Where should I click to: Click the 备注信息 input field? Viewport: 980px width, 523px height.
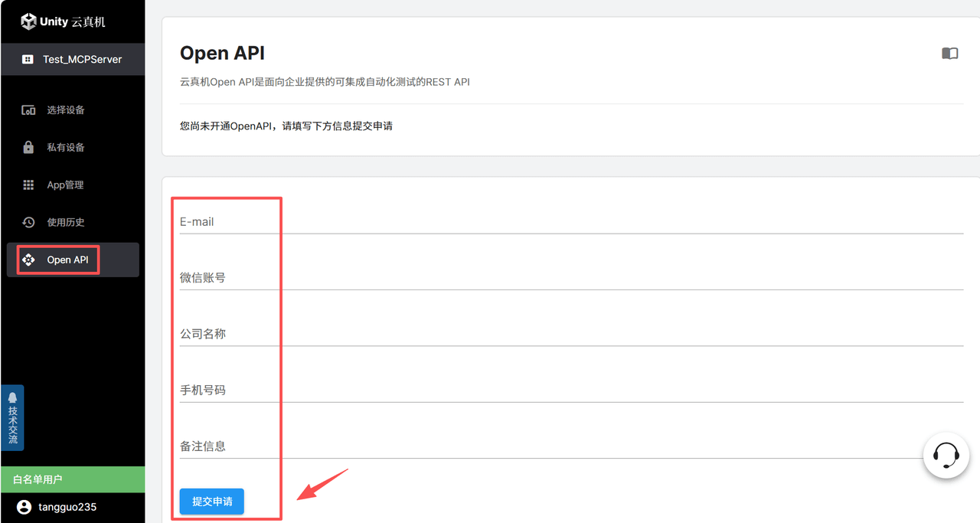(x=551, y=446)
